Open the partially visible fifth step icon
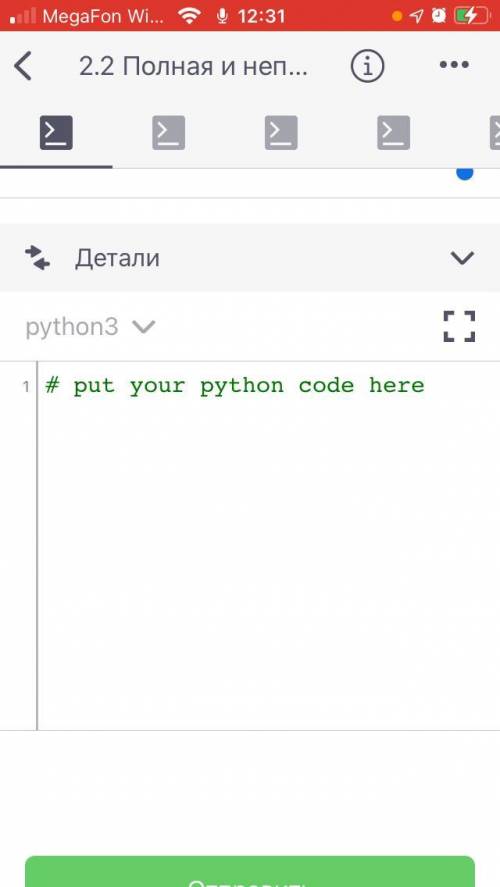This screenshot has width=500, height=887. coord(495,133)
